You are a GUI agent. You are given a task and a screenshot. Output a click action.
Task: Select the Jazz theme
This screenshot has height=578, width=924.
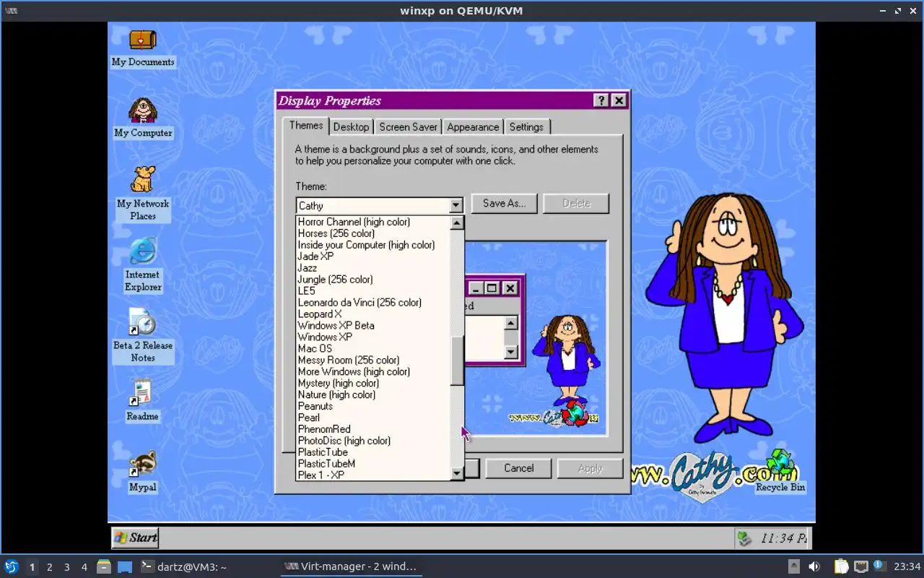(x=374, y=268)
